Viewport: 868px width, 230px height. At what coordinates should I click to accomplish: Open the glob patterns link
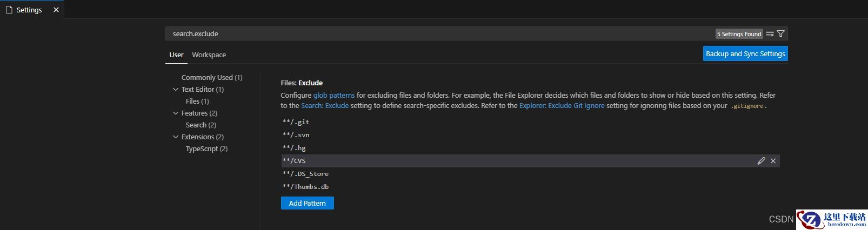coord(334,95)
